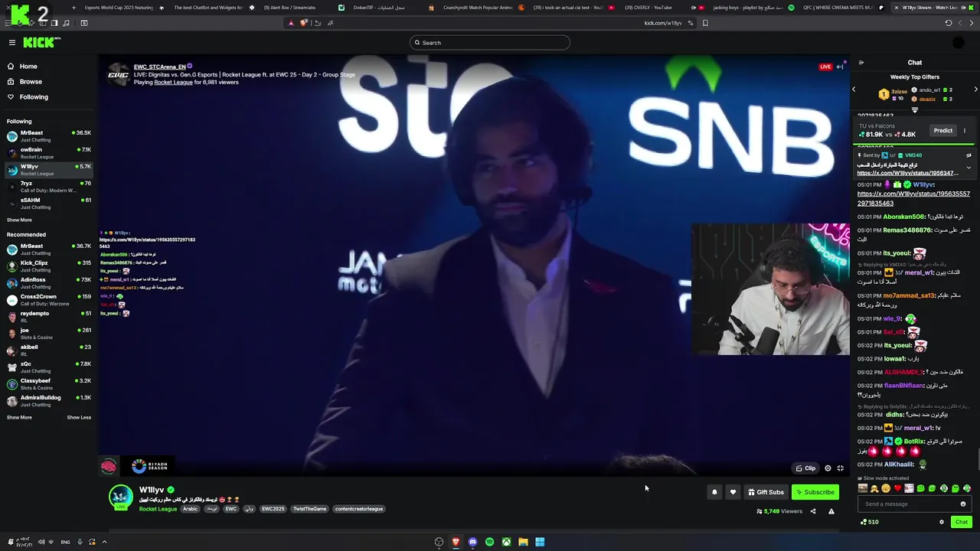Expand the pinned message chevron

click(969, 168)
